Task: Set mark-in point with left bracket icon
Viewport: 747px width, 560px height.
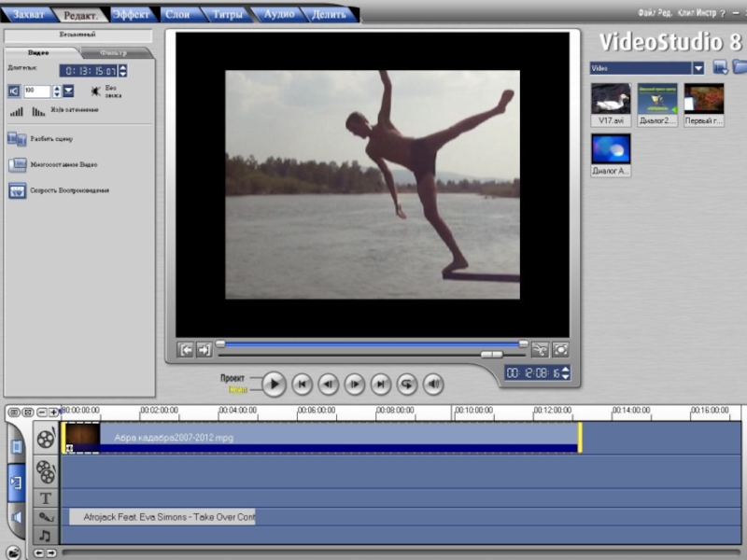Action: 186,350
